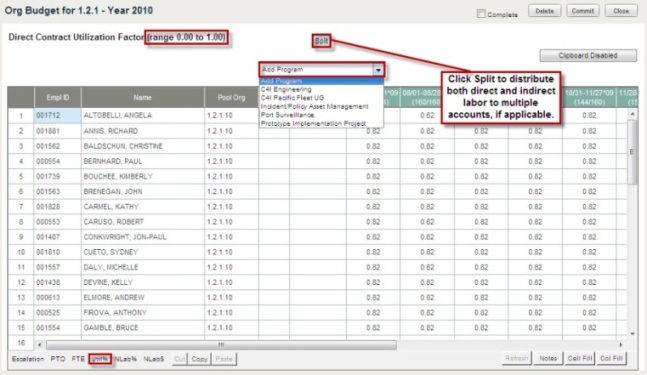The width and height of the screenshot is (647, 375).
Task: Click the Cut button
Action: pyautogui.click(x=179, y=359)
